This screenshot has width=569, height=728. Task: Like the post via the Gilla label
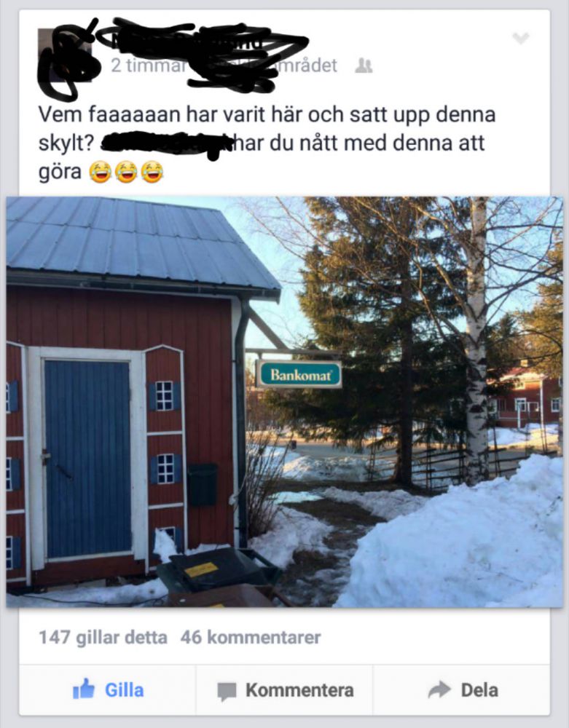pos(125,690)
